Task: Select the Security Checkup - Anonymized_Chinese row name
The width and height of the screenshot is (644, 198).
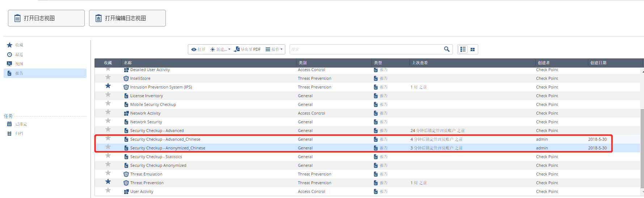Action: tap(168, 148)
